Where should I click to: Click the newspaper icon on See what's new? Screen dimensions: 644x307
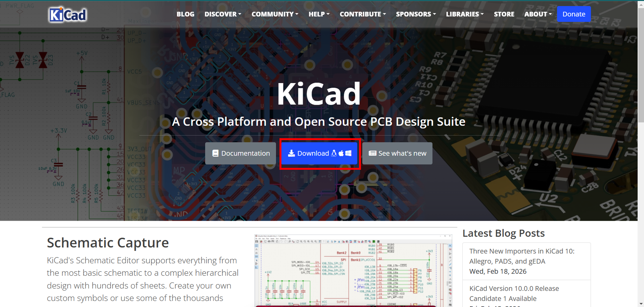pyautogui.click(x=373, y=153)
